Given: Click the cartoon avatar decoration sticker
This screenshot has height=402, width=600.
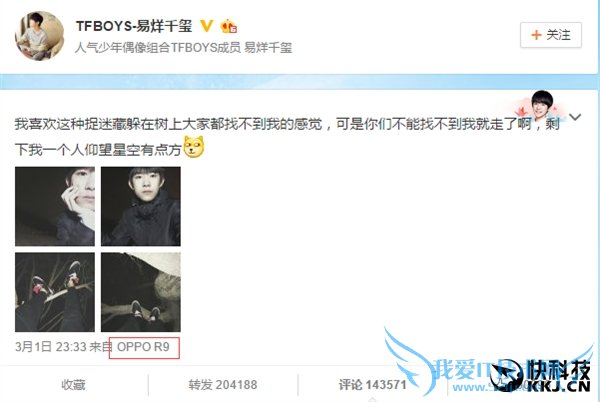Looking at the screenshot, I should (x=540, y=105).
